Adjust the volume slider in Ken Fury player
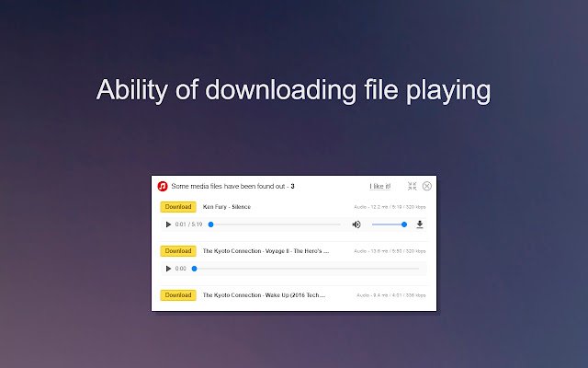The height and width of the screenshot is (368, 588). pyautogui.click(x=390, y=224)
